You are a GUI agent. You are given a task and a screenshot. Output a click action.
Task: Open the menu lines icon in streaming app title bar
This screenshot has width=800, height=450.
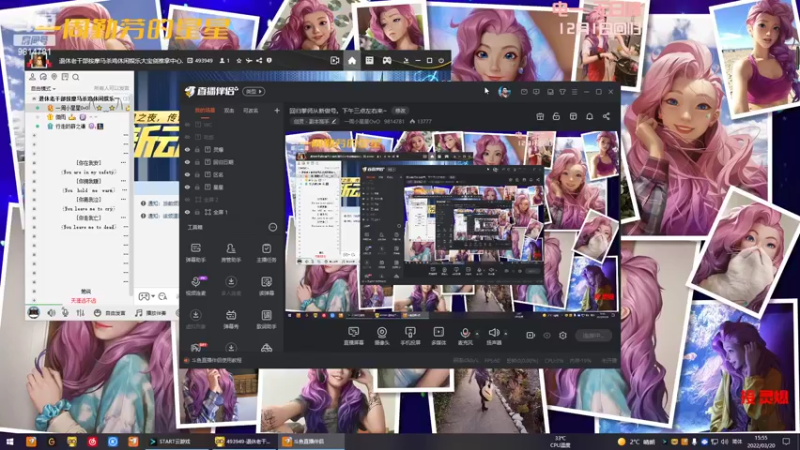point(574,92)
